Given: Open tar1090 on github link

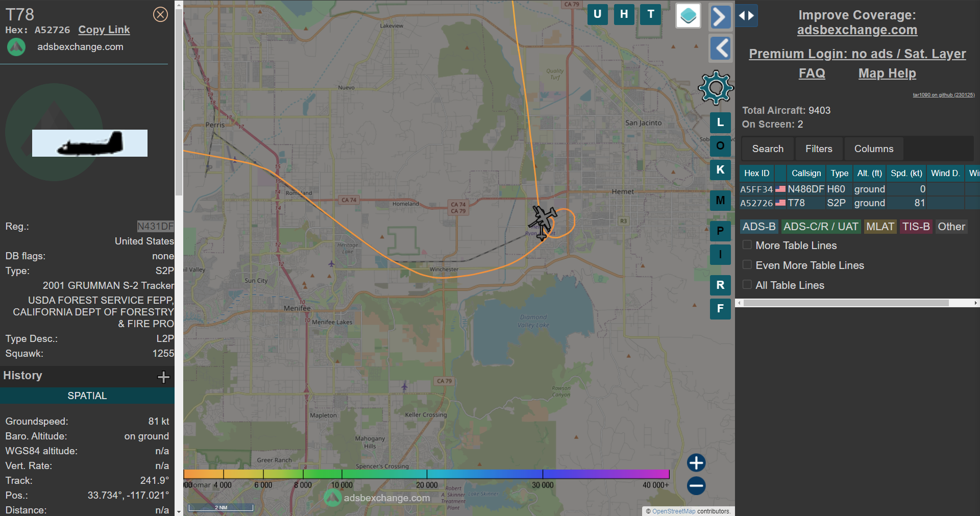Looking at the screenshot, I should tap(944, 95).
